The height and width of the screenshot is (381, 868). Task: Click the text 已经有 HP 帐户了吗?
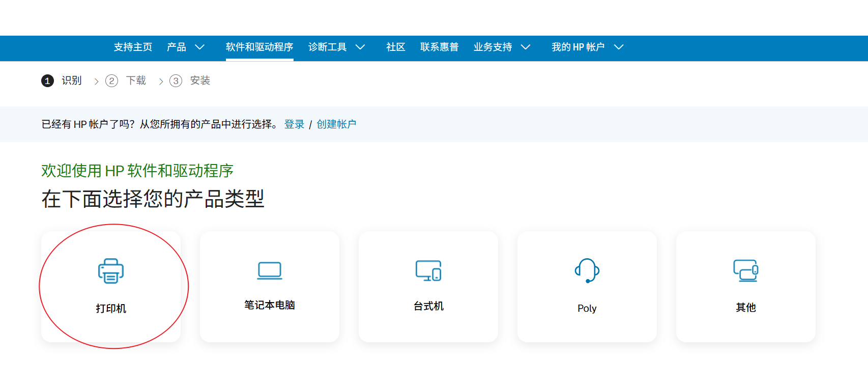pyautogui.click(x=88, y=124)
